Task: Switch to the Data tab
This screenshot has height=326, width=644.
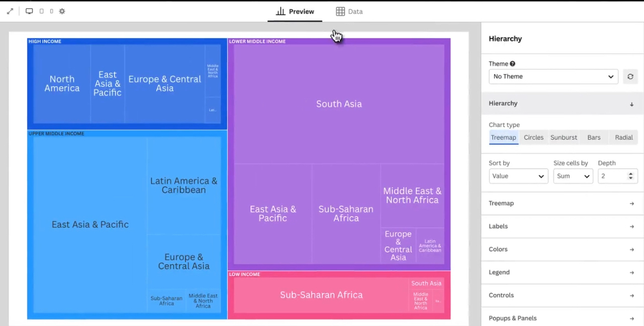Action: [350, 12]
